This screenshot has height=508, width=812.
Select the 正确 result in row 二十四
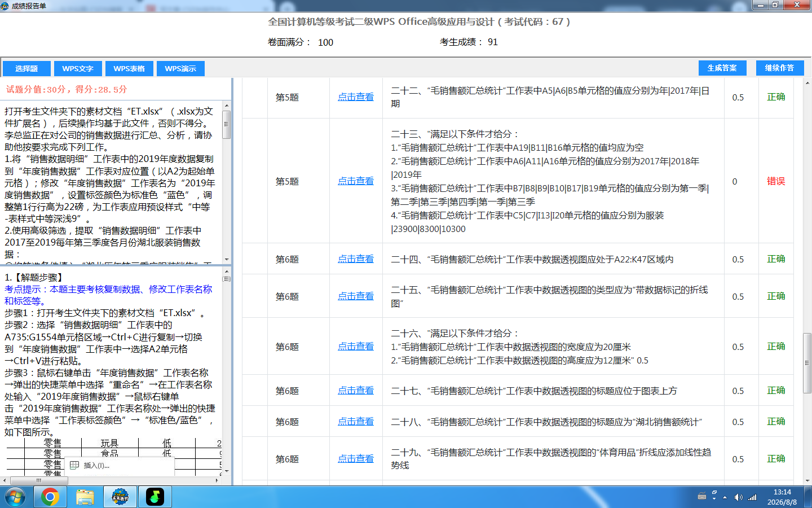(776, 259)
